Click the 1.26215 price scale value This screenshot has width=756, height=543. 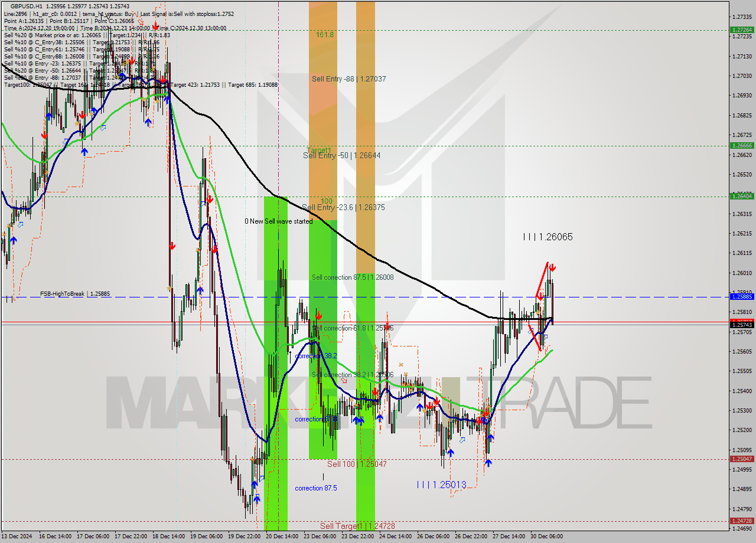point(741,233)
